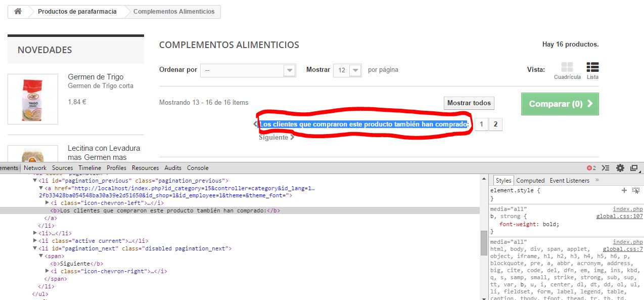Image resolution: width=644 pixels, height=300 pixels.
Task: Go to the home breadcrumb icon
Action: coord(18,11)
